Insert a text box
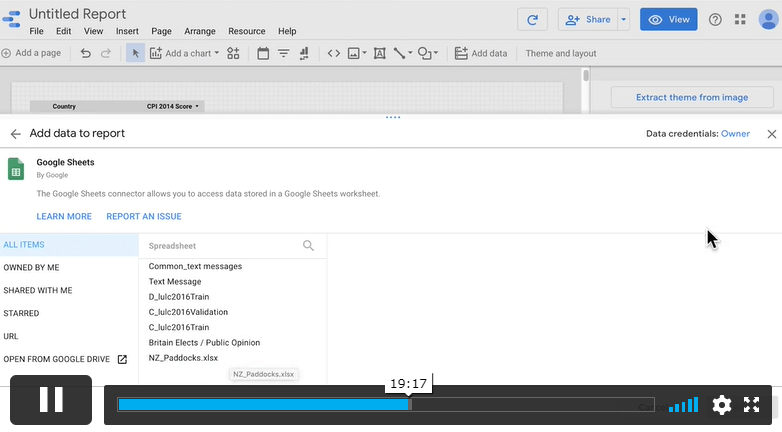This screenshot has width=782, height=432. coord(380,53)
